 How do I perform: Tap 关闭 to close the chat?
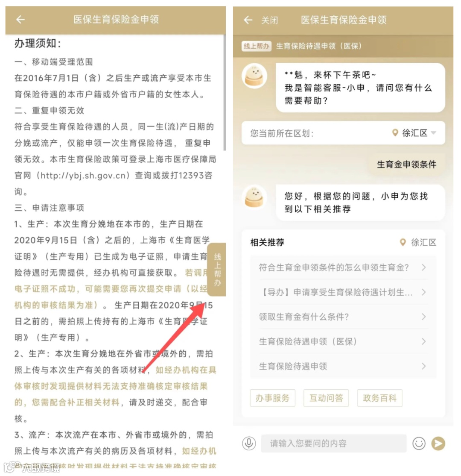point(269,21)
